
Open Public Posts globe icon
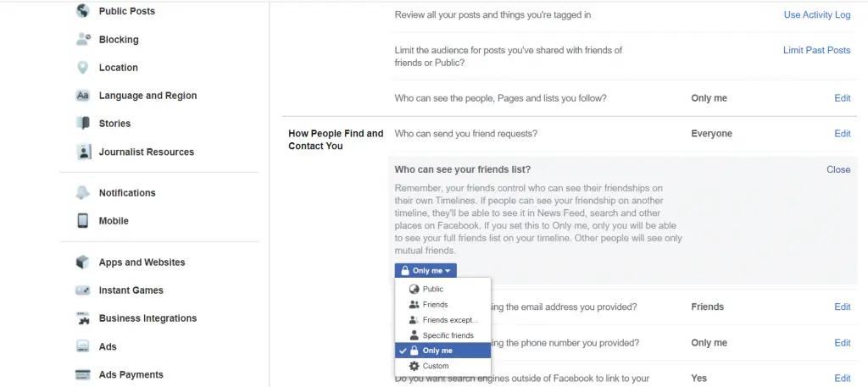click(x=82, y=10)
